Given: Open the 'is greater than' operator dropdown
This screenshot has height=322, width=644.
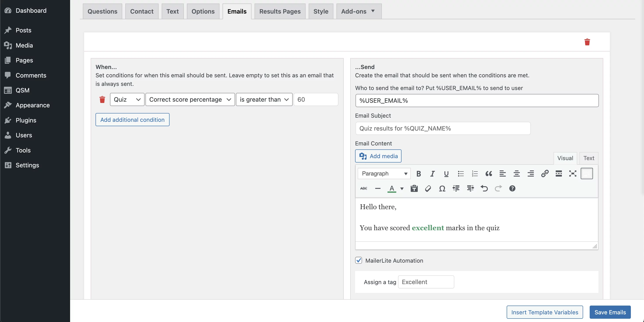Looking at the screenshot, I should (264, 99).
